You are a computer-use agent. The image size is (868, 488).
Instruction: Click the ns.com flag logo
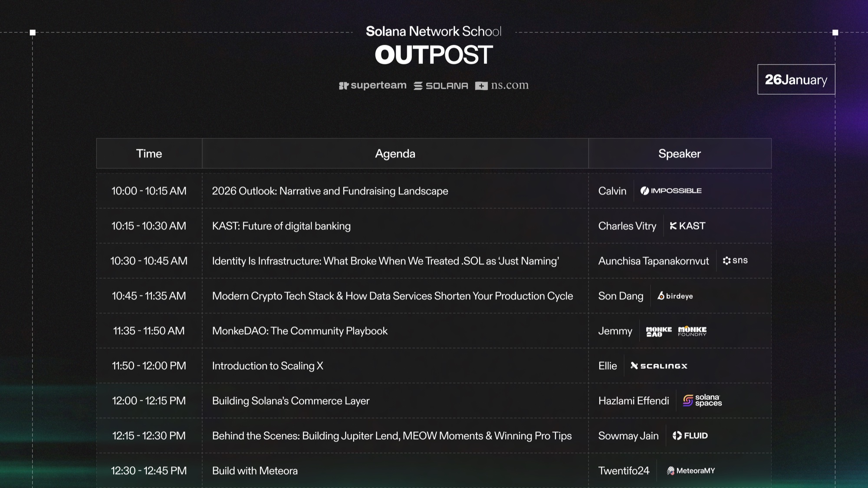[x=502, y=85]
